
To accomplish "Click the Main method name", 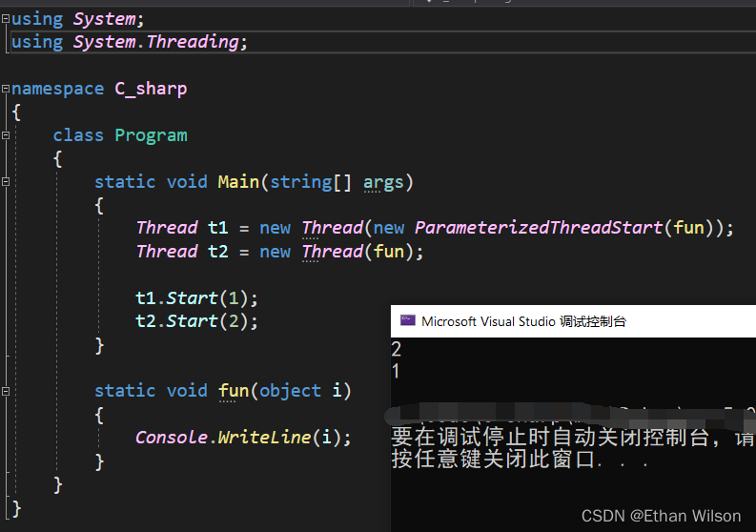I will click(238, 182).
